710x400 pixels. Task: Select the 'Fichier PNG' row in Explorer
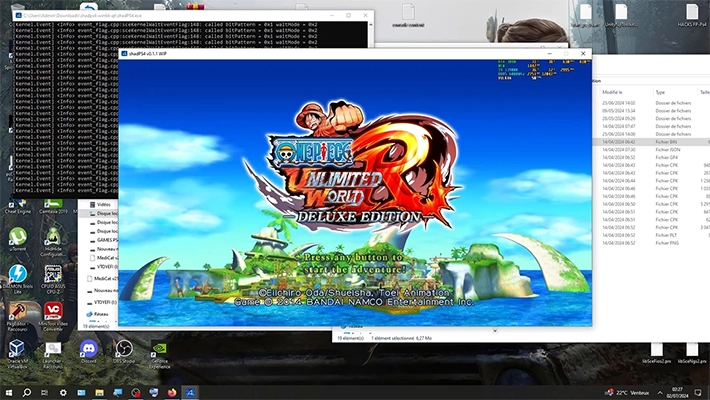(x=651, y=243)
